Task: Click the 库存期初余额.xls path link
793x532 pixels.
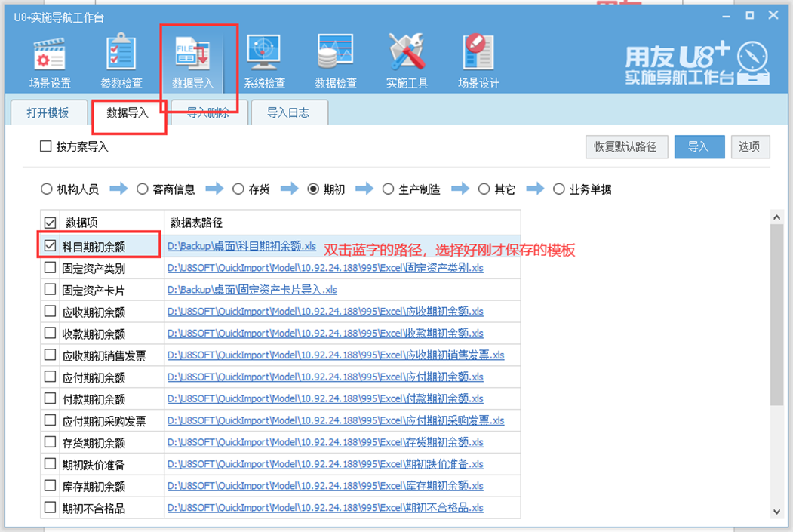Action: (x=325, y=486)
